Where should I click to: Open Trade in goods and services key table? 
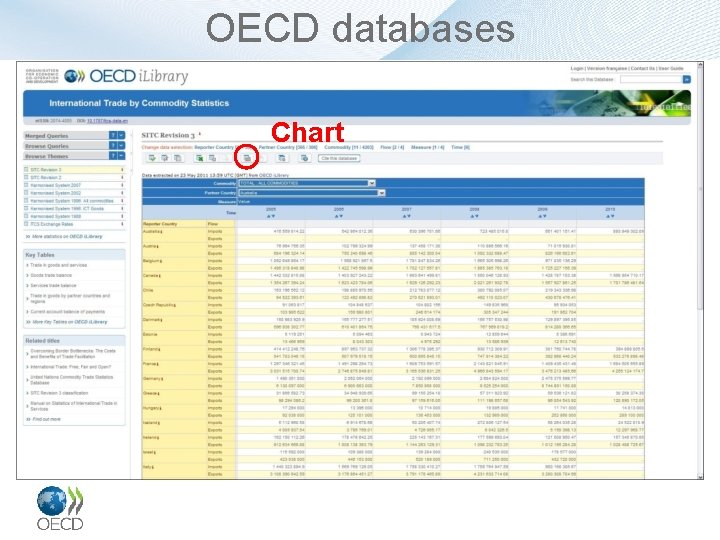(58, 265)
